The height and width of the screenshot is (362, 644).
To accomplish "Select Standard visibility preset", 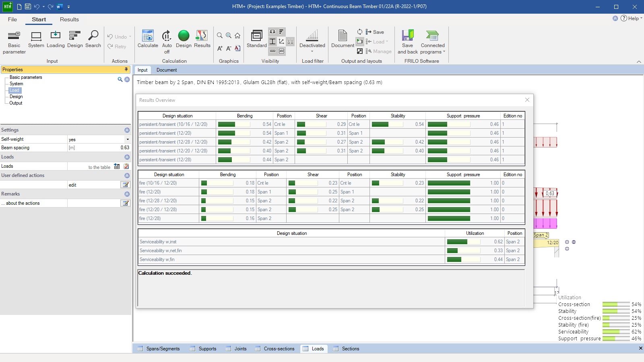I will tap(257, 39).
